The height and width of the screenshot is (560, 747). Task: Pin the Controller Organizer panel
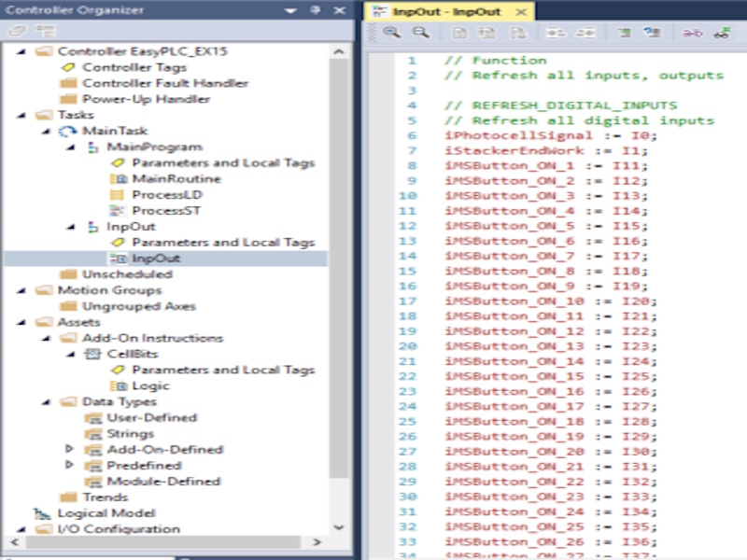tap(315, 10)
